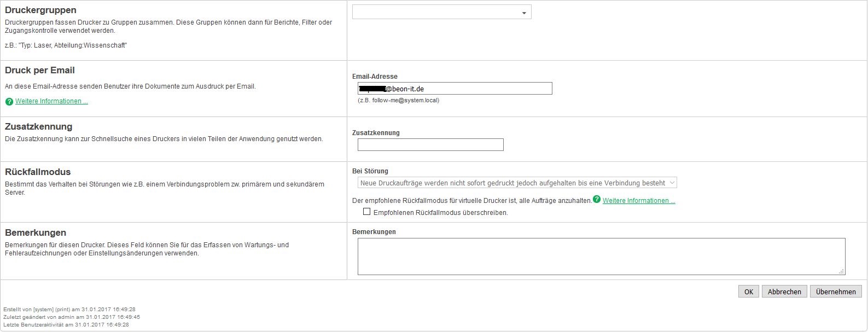Click the resize grip of the Bemerkungen textarea
Image resolution: width=868 pixels, height=332 pixels.
841,271
